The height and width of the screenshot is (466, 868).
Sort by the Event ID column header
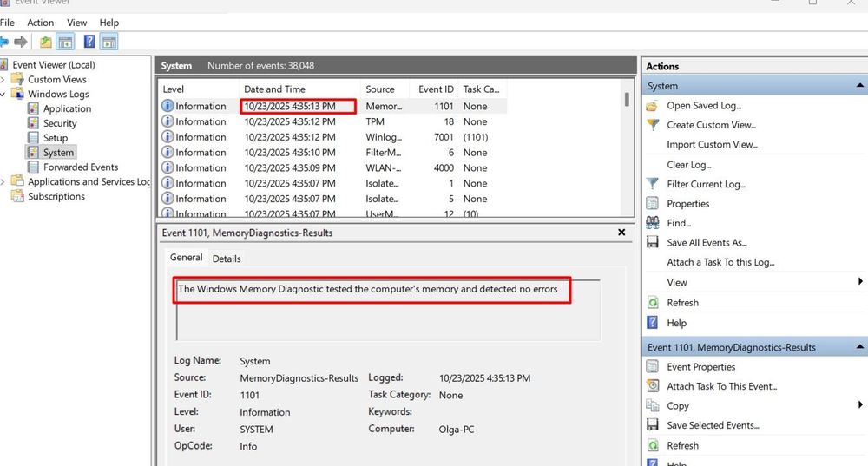[x=436, y=89]
